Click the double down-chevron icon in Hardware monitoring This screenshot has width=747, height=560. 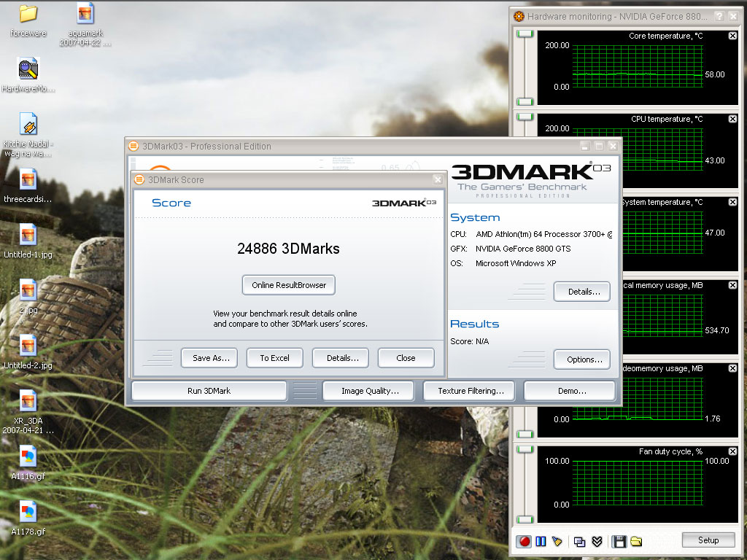tap(597, 542)
